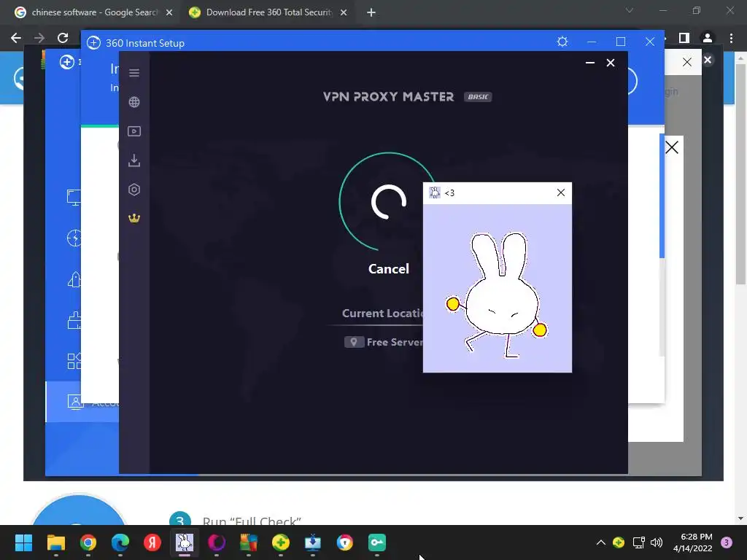Open the Chrome three-dot menu

pyautogui.click(x=731, y=38)
